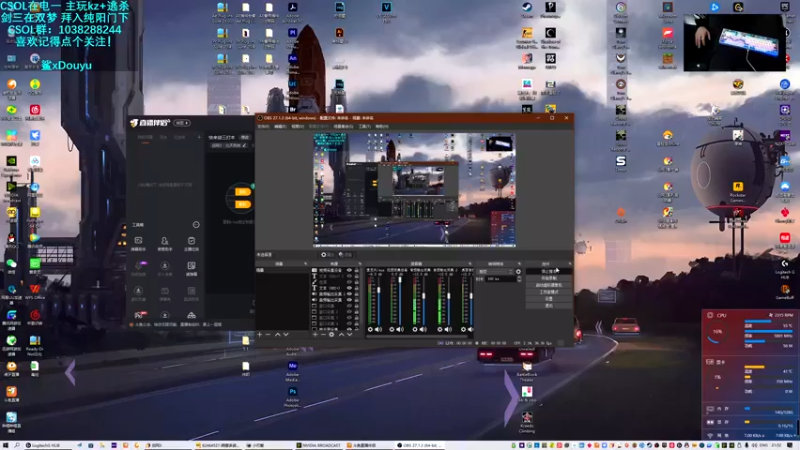Add a new scene with the Scenes plus icon
This screenshot has height=450, width=800.
pos(259,333)
